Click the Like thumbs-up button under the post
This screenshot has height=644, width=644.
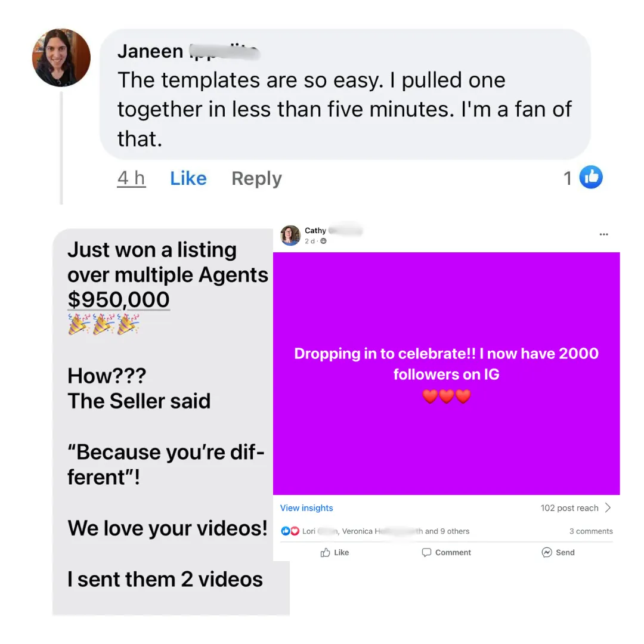pyautogui.click(x=335, y=552)
